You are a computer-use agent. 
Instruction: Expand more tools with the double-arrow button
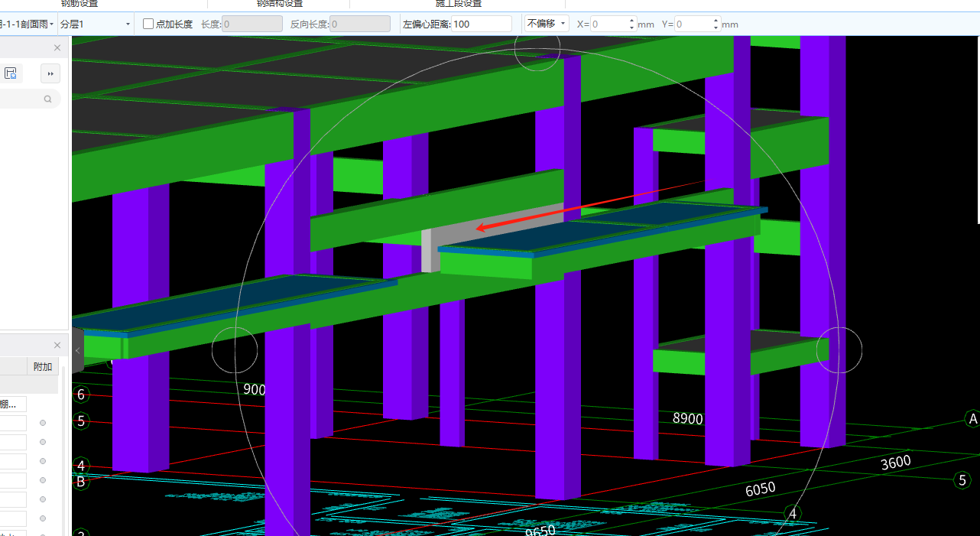point(50,73)
